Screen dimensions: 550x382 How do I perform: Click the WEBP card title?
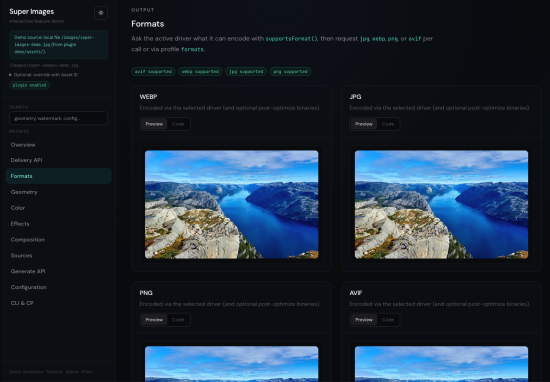point(148,97)
